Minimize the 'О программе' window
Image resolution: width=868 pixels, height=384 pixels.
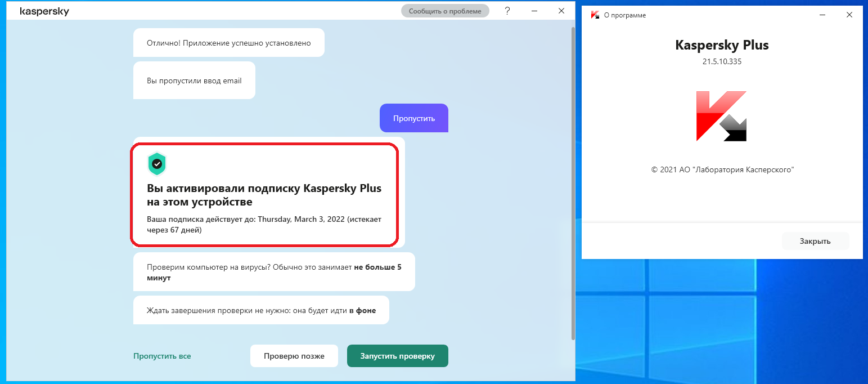coord(823,15)
